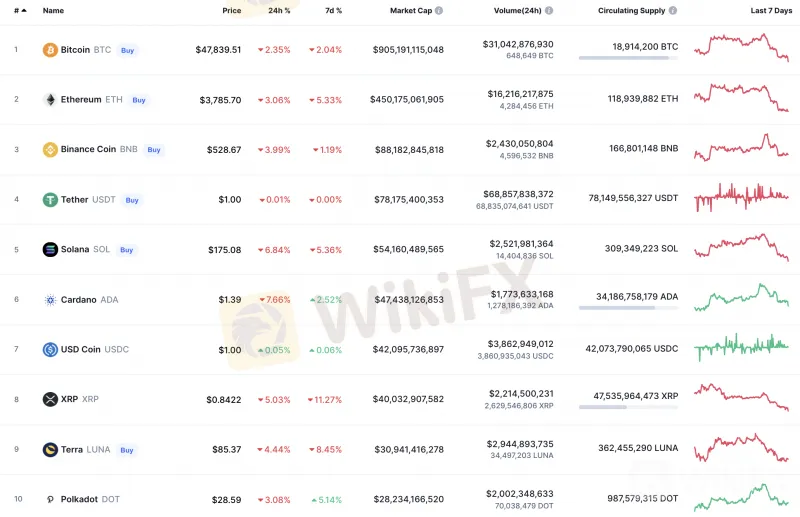Sort by the 7d % column header

tap(333, 11)
